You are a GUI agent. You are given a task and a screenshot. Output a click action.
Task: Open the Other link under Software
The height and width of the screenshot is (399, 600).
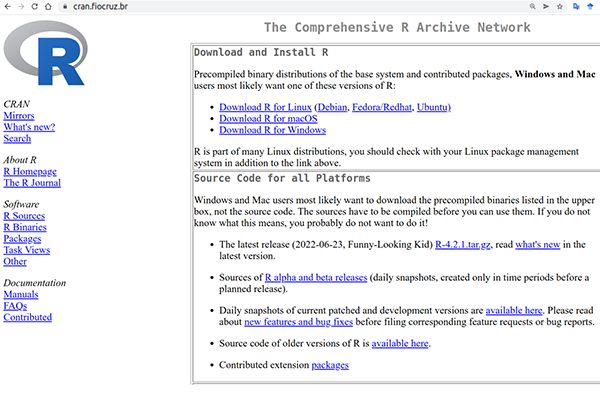(15, 262)
